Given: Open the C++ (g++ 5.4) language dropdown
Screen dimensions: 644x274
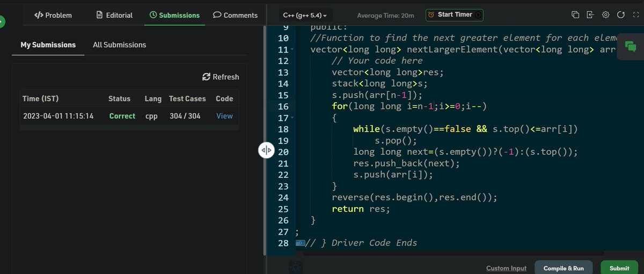Looking at the screenshot, I should point(305,16).
